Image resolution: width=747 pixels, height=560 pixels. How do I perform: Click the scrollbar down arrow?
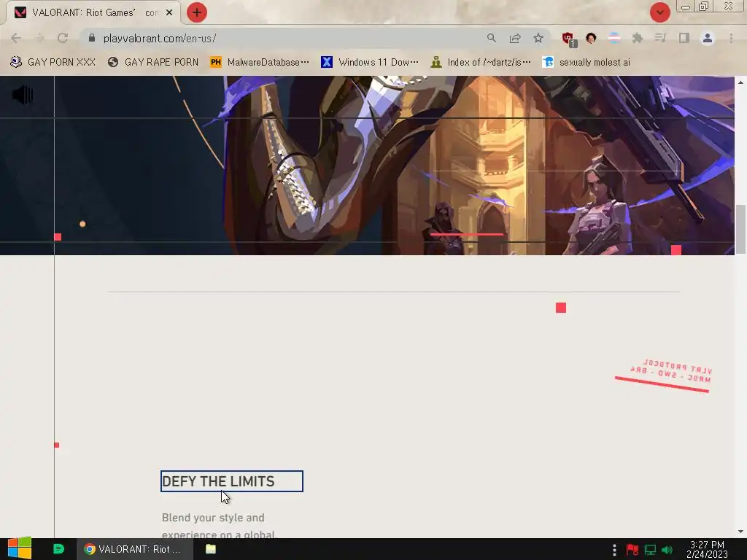click(x=740, y=532)
